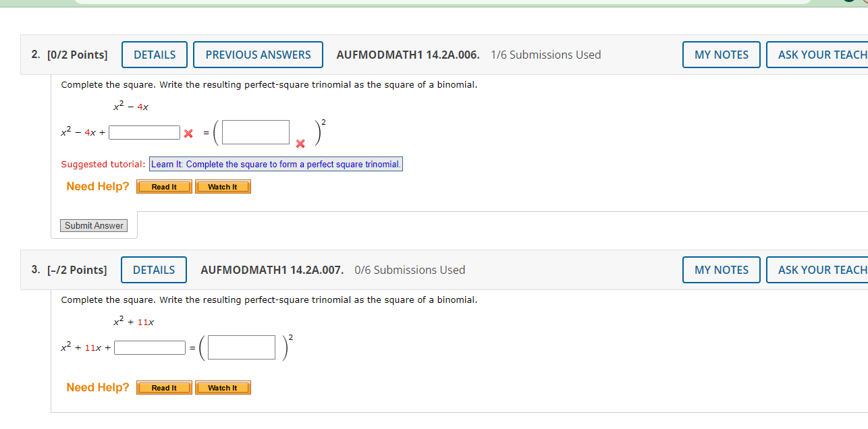Open DETAILS for question 2

(x=154, y=55)
